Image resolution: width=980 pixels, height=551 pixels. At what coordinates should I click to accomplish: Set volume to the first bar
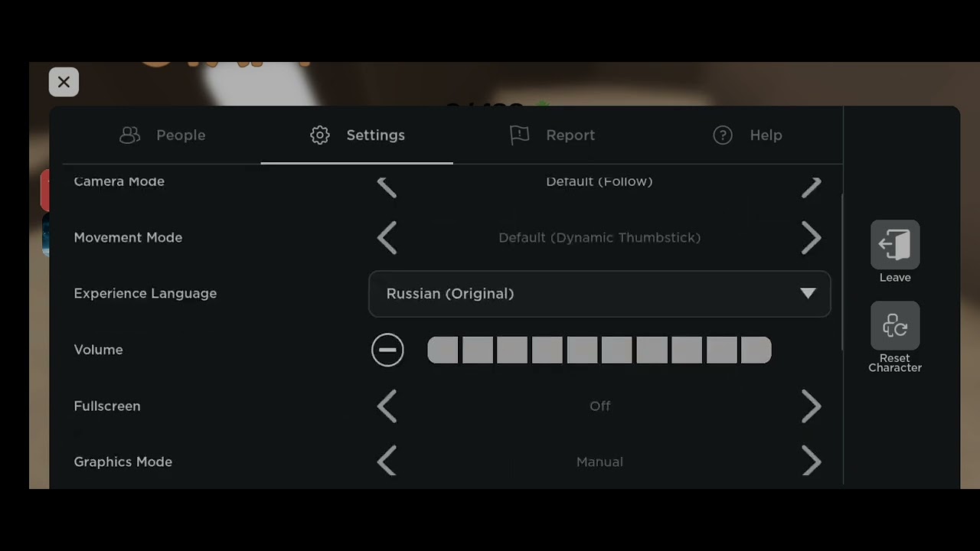443,350
